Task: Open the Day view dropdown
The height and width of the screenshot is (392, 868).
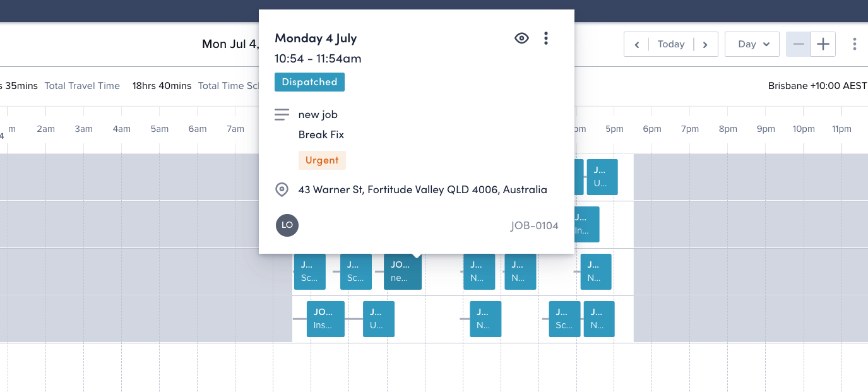Action: pyautogui.click(x=752, y=44)
